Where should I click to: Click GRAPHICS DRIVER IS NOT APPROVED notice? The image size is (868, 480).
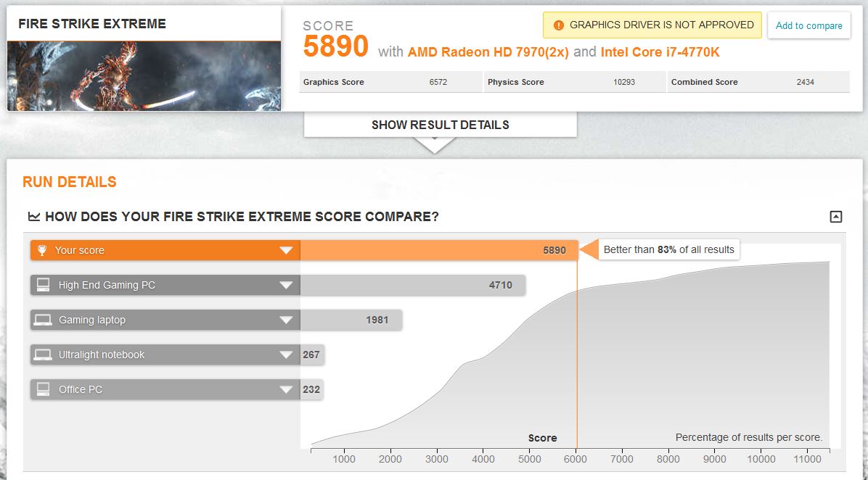(652, 25)
